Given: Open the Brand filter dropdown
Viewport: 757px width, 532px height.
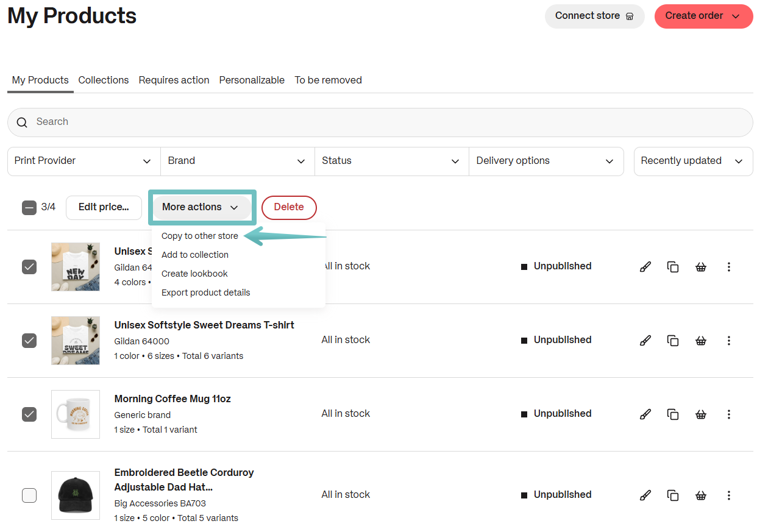Looking at the screenshot, I should (x=237, y=161).
